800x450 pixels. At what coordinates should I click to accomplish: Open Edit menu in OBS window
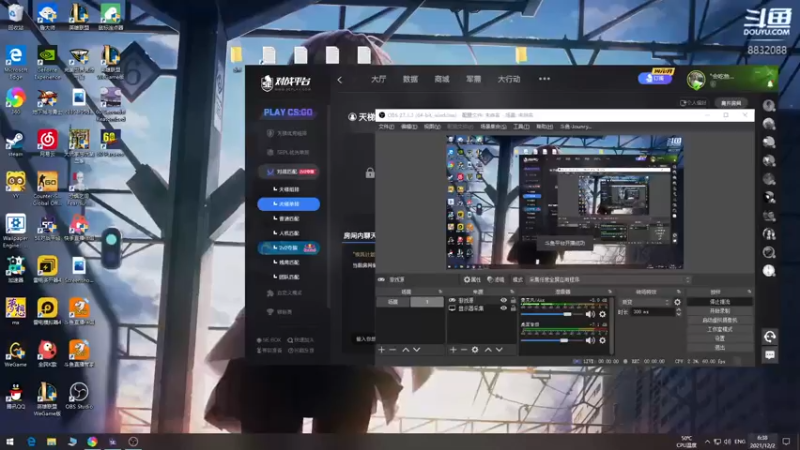[409, 127]
